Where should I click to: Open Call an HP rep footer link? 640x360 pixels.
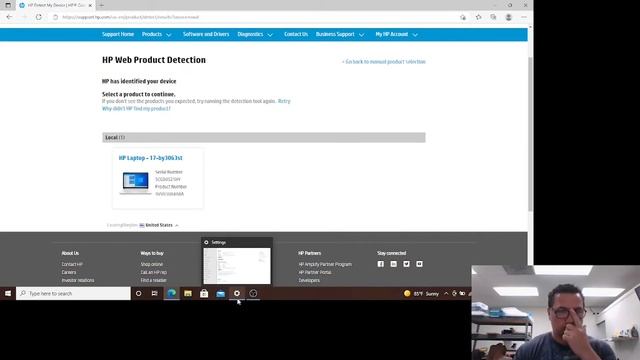[154, 272]
